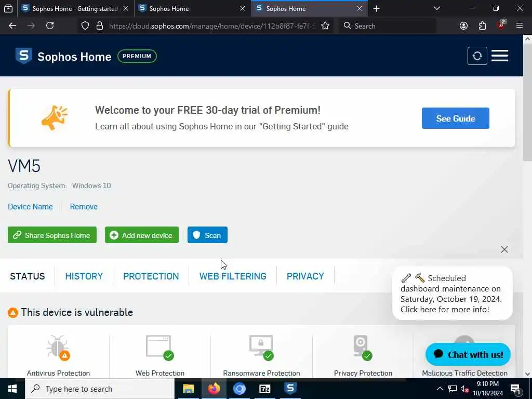The image size is (532, 399).
Task: Open the extensions puzzle-piece icon
Action: 482,26
